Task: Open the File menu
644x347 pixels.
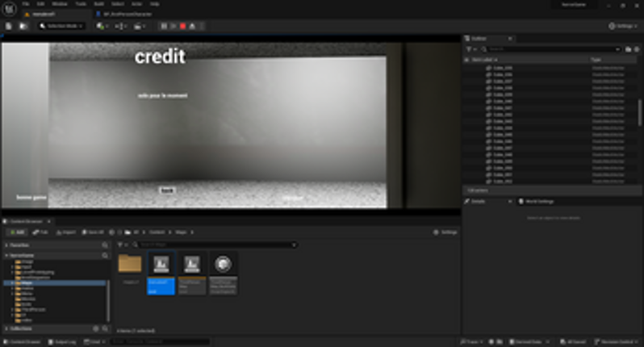Action: pyautogui.click(x=26, y=4)
